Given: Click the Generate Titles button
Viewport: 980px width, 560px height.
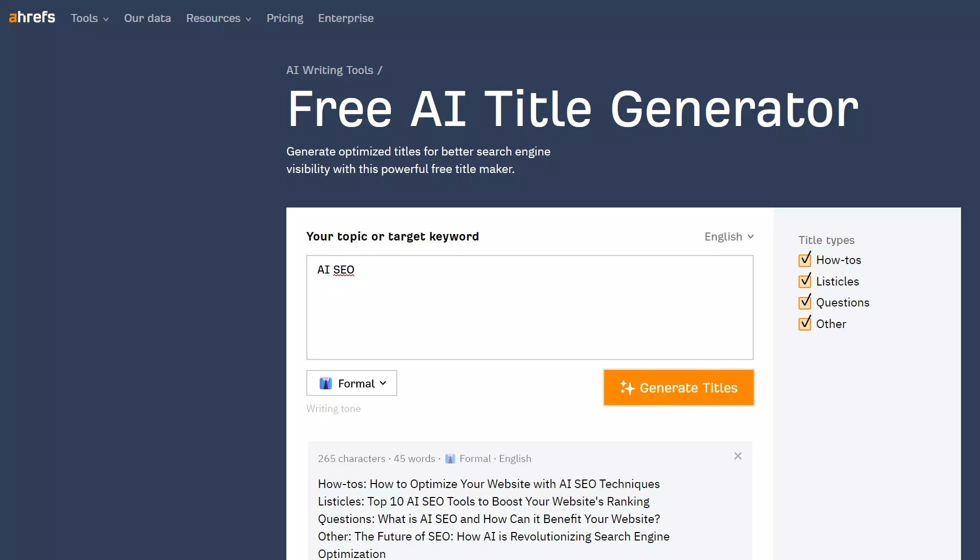Looking at the screenshot, I should point(679,387).
